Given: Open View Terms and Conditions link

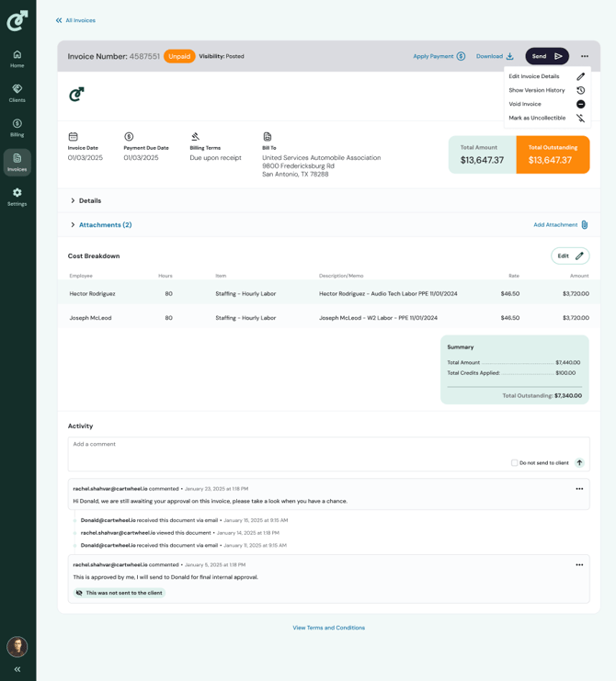Looking at the screenshot, I should [328, 628].
